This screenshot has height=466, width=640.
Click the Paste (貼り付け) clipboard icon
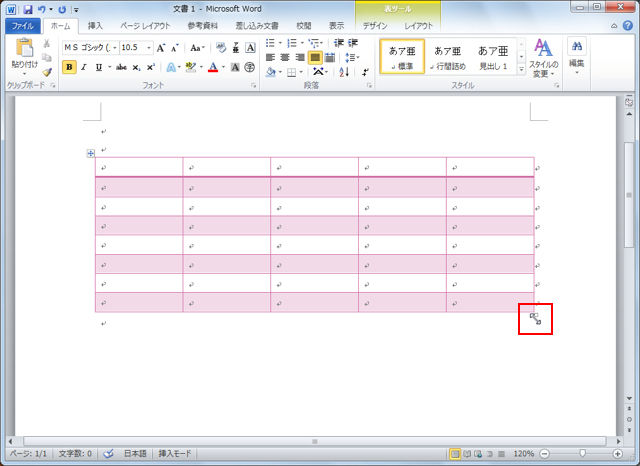tap(24, 48)
